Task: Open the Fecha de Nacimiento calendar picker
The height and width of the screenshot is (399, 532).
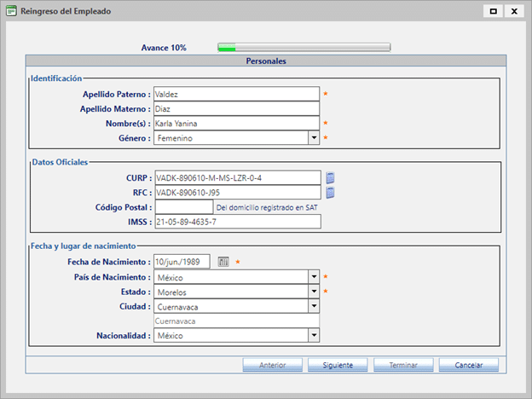Action: tap(223, 262)
